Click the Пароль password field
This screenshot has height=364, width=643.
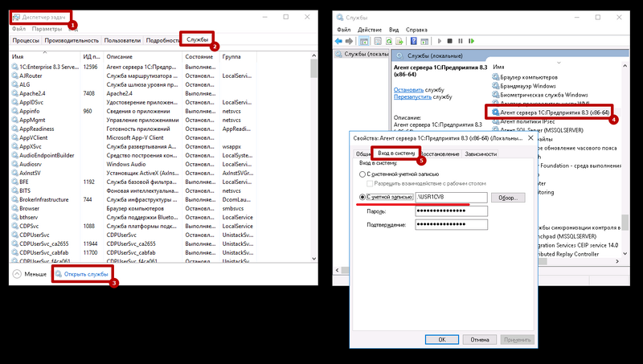pos(451,211)
